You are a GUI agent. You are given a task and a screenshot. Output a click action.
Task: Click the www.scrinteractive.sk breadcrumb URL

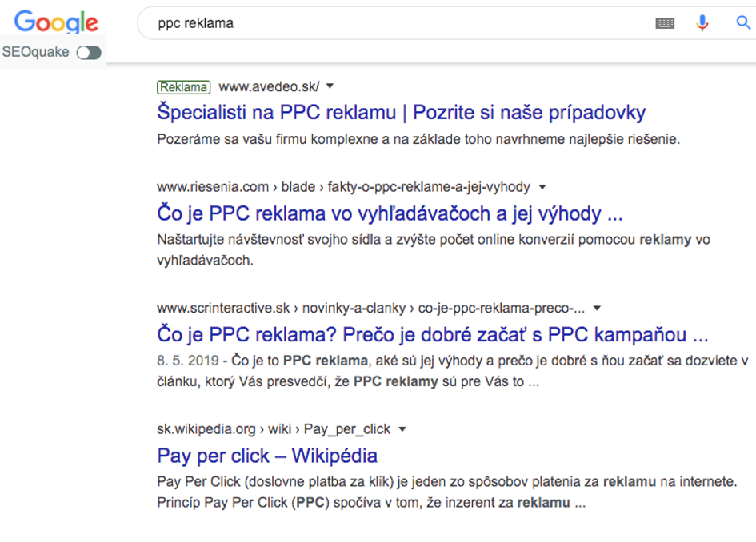click(370, 309)
